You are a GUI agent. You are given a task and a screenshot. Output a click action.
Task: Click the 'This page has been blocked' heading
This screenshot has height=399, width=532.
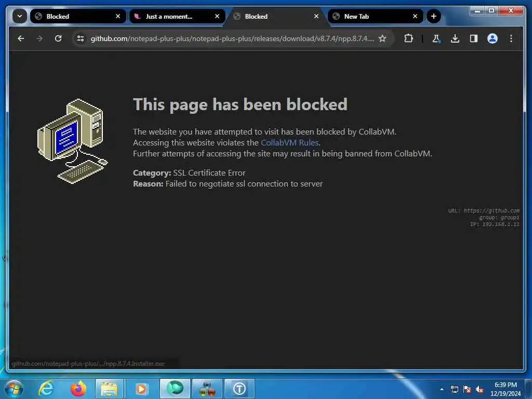[x=240, y=104]
